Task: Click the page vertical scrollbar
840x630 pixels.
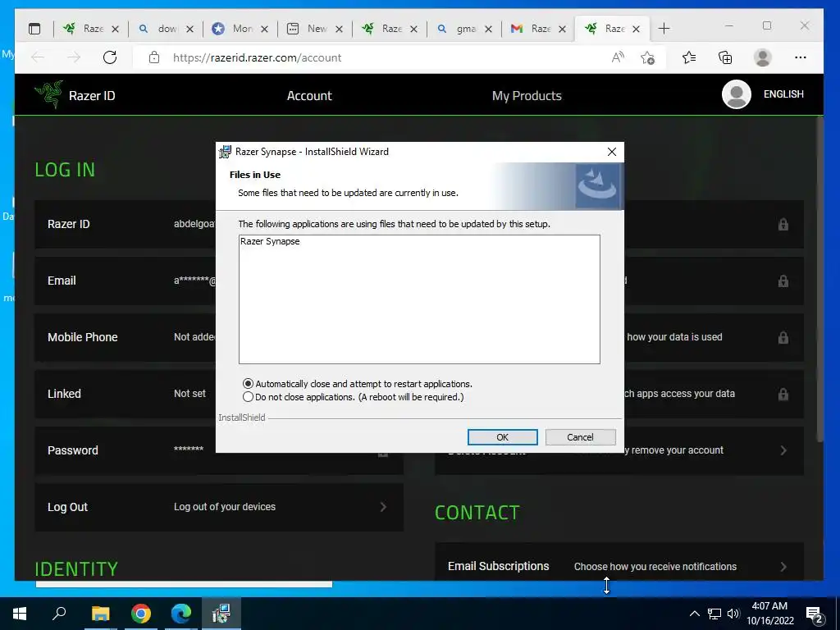Action: (x=819, y=279)
